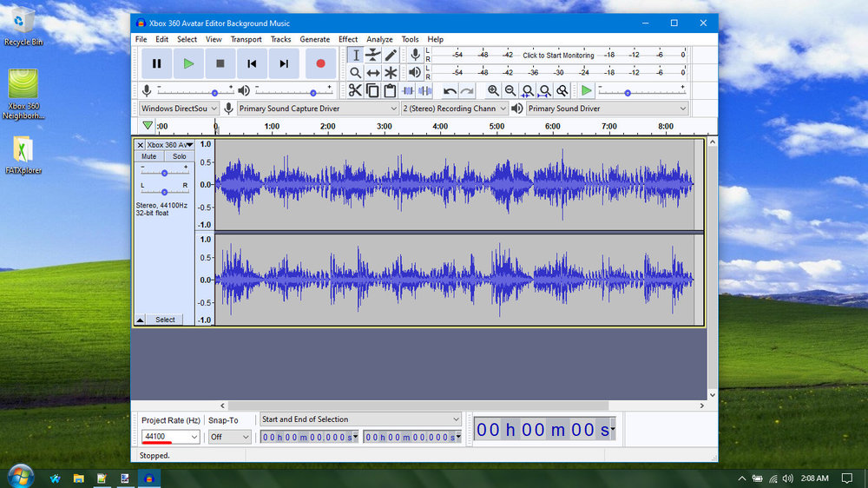Skip to end of the track

coord(284,63)
